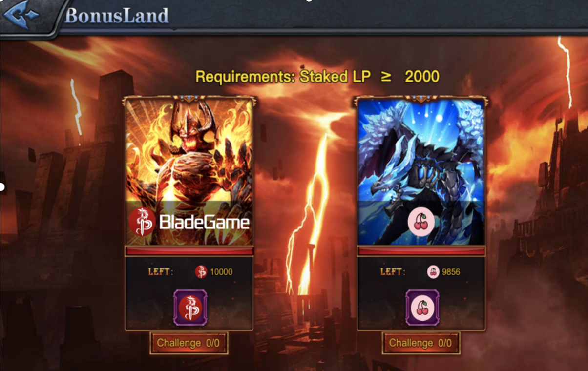Viewport: 588px width, 371px height.
Task: Click the red health bar under fire demon
Action: pos(189,251)
